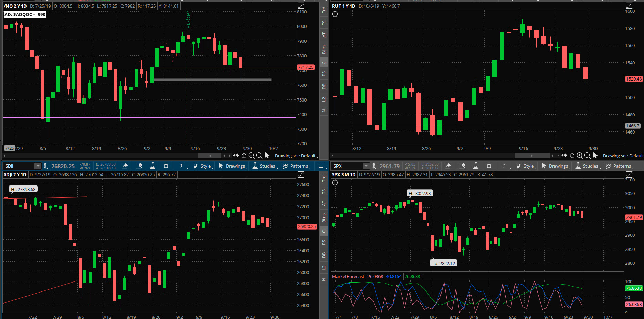Click the share icon in SPX toolbar

coord(448,166)
